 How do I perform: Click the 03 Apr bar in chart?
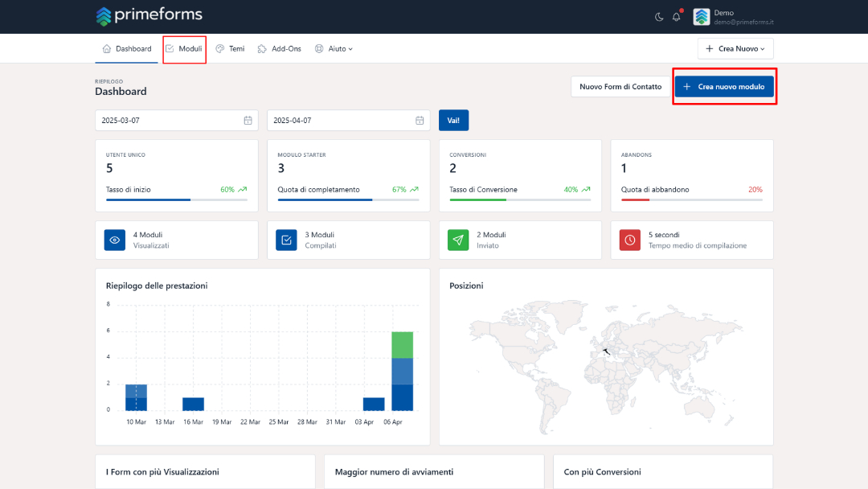click(x=374, y=405)
